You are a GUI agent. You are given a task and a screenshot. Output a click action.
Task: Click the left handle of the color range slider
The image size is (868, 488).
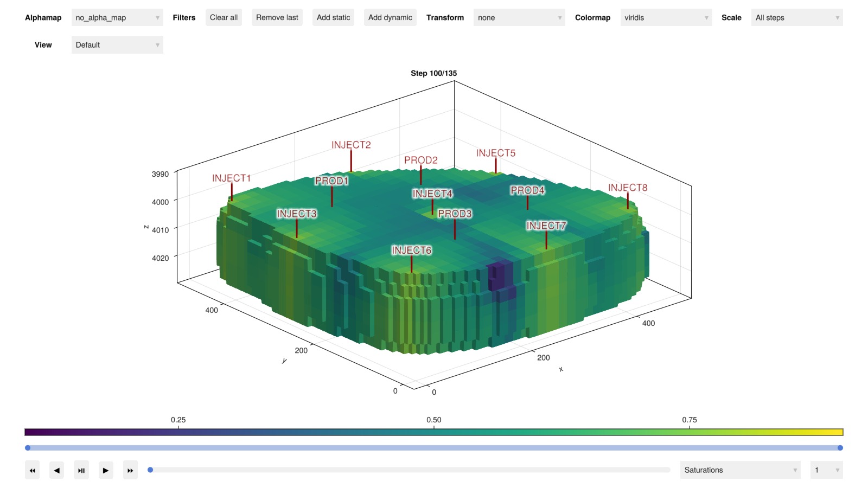pos(28,448)
